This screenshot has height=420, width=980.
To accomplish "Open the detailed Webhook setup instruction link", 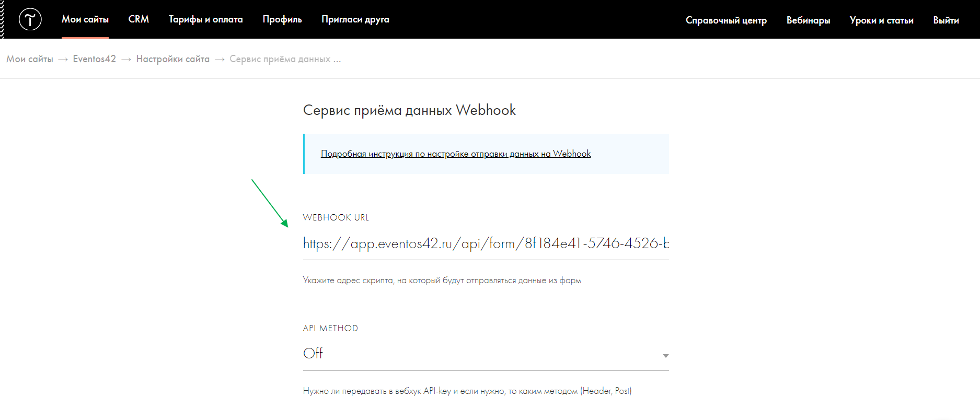I will pos(456,154).
